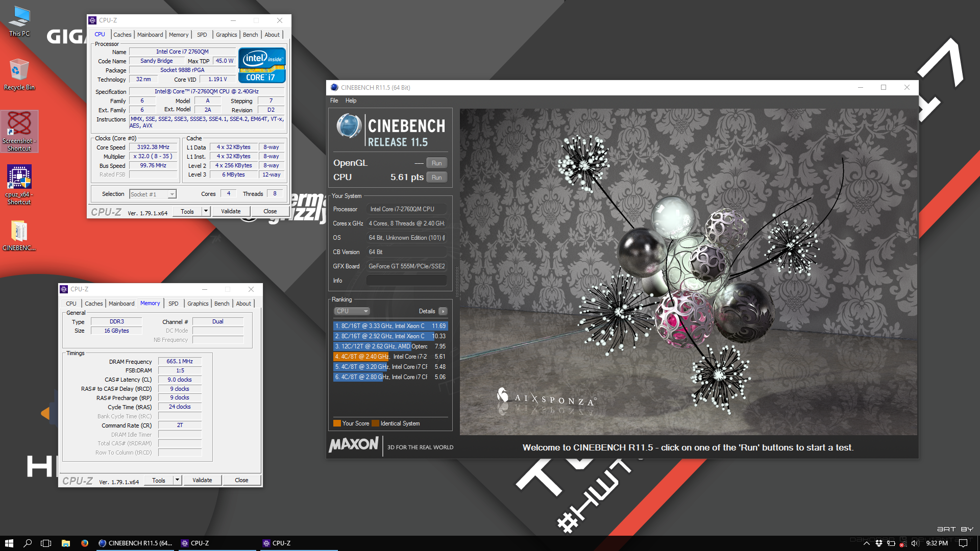Viewport: 980px width, 551px height.
Task: Open the CPU ranking dropdown in CINEBENCH
Action: click(352, 311)
